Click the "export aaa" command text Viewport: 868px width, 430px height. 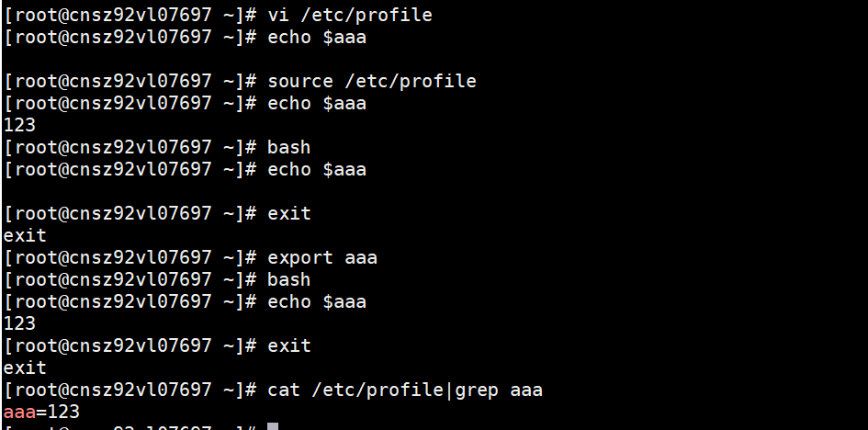coord(321,257)
